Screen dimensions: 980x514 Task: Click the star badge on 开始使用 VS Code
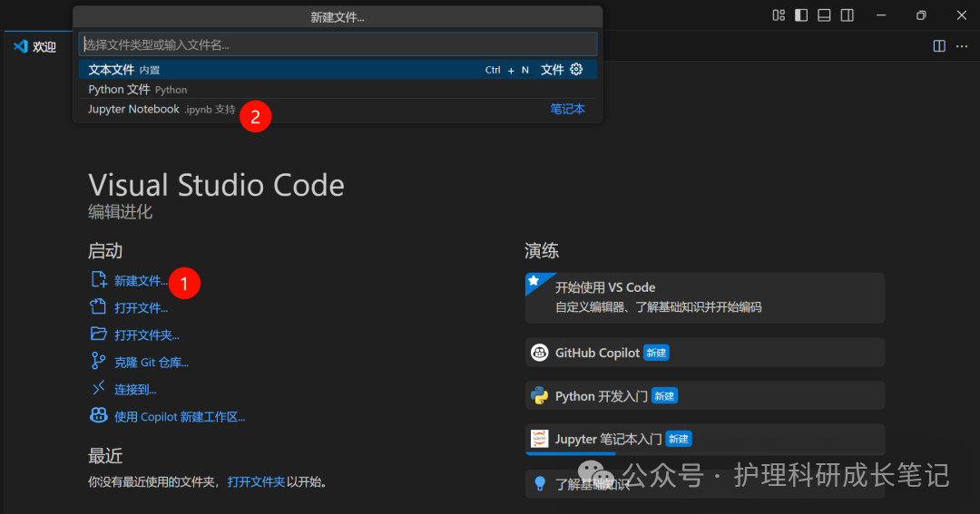click(535, 281)
